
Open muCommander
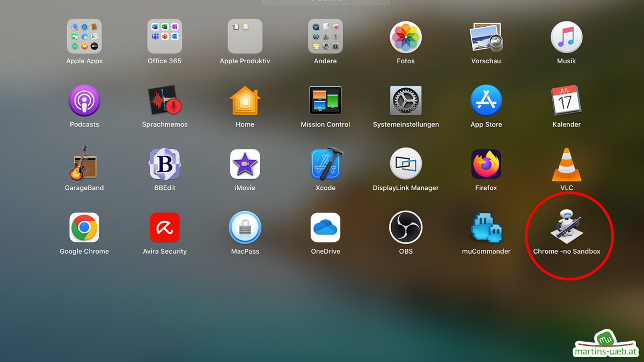[486, 227]
